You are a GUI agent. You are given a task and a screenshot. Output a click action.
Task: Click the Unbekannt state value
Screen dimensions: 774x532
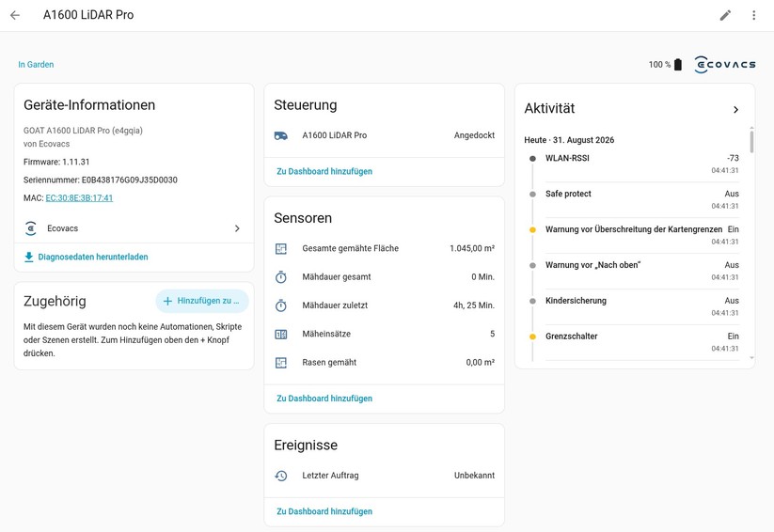click(x=474, y=476)
